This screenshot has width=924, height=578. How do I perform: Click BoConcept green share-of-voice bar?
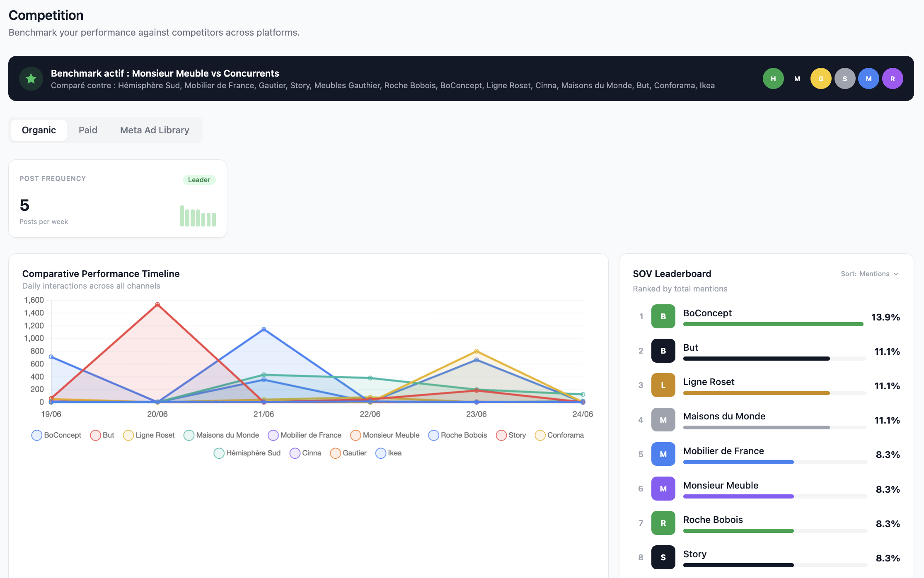coord(773,324)
